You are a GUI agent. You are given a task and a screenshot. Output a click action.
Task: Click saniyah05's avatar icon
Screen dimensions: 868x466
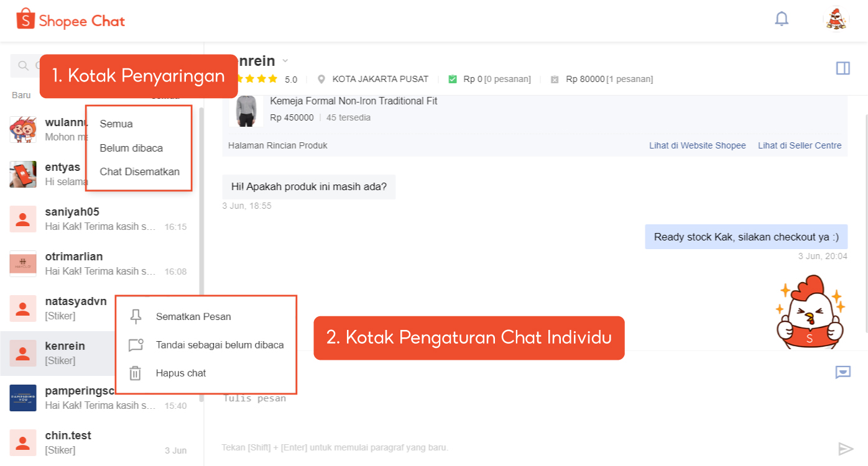(22, 219)
